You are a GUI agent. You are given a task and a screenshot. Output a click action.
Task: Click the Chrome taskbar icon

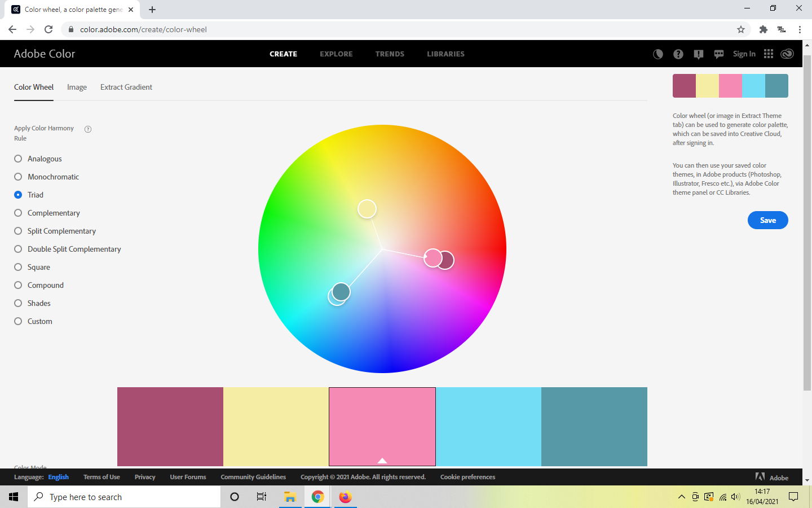[317, 497]
